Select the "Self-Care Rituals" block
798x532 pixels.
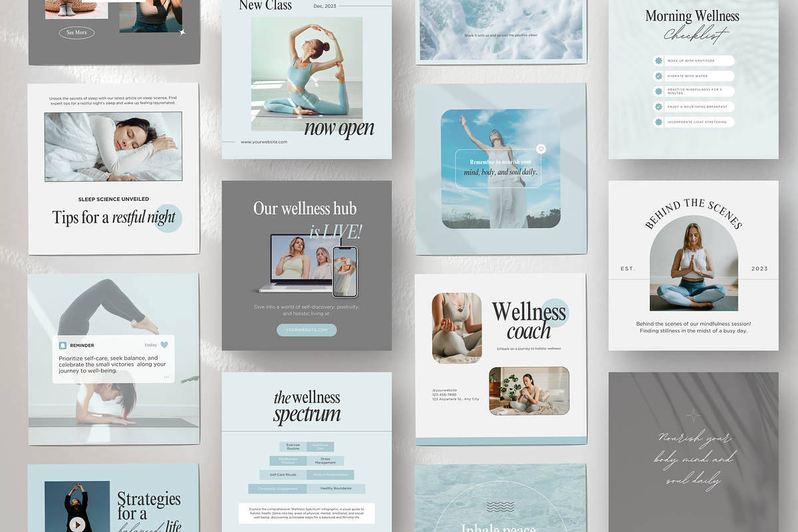coord(283,475)
